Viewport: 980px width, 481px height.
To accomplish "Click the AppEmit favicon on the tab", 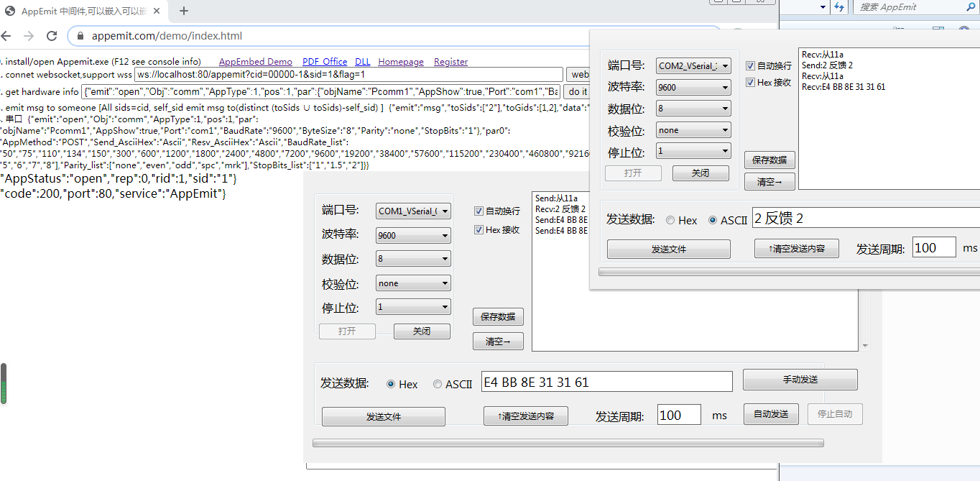I will (8, 11).
